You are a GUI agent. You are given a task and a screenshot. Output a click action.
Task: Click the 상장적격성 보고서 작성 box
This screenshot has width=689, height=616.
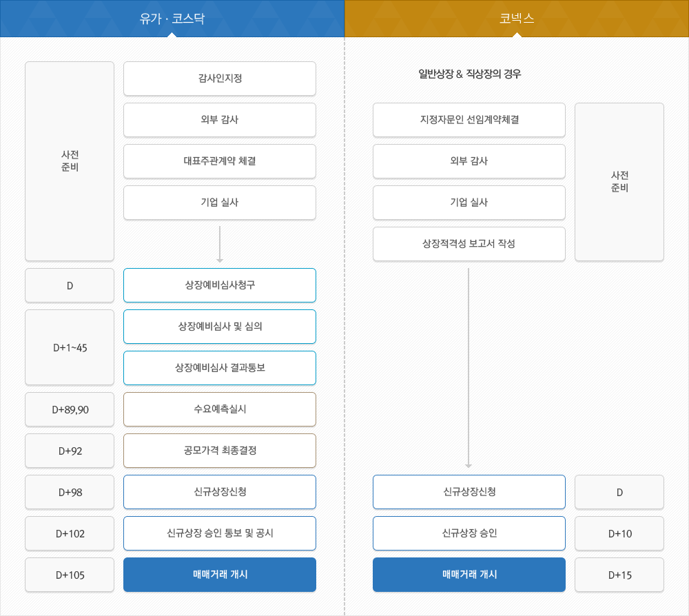point(469,244)
